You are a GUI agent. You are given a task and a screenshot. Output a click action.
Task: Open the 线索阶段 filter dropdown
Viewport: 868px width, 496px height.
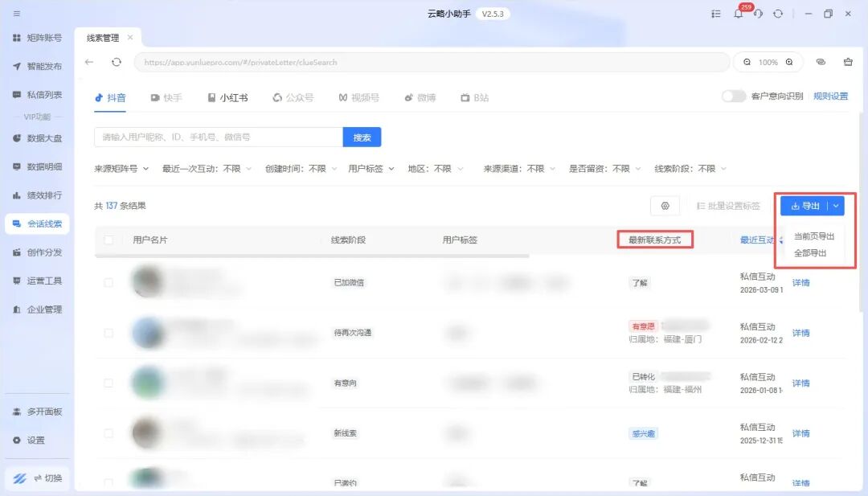(690, 169)
